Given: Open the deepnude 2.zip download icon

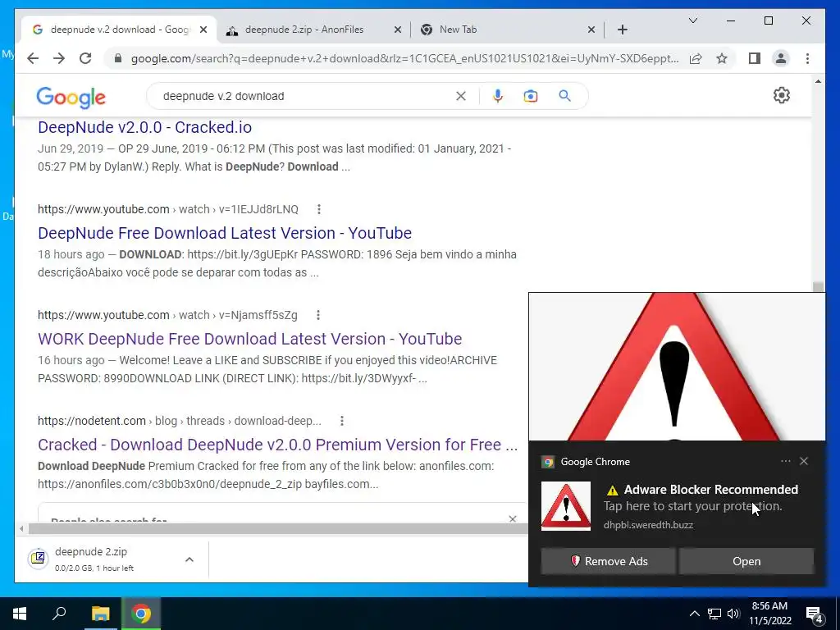Looking at the screenshot, I should pyautogui.click(x=38, y=559).
